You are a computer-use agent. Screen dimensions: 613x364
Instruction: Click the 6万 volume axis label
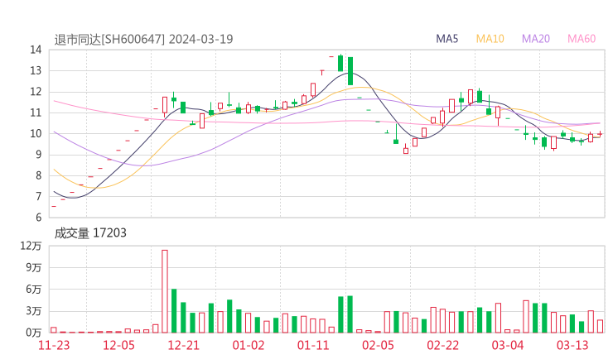(x=34, y=290)
